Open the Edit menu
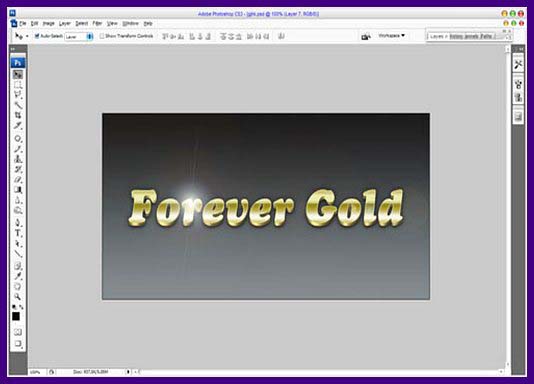Screen dimensions: 534x384 point(34,23)
